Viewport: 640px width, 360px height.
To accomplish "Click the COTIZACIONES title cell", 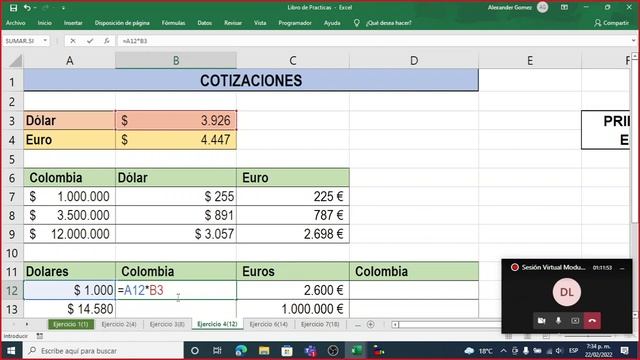I will (x=251, y=80).
